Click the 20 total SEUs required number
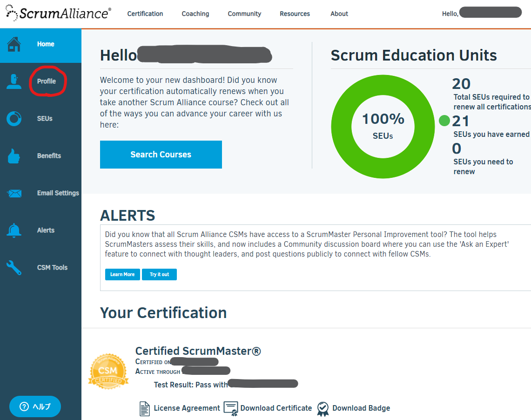 pos(461,84)
